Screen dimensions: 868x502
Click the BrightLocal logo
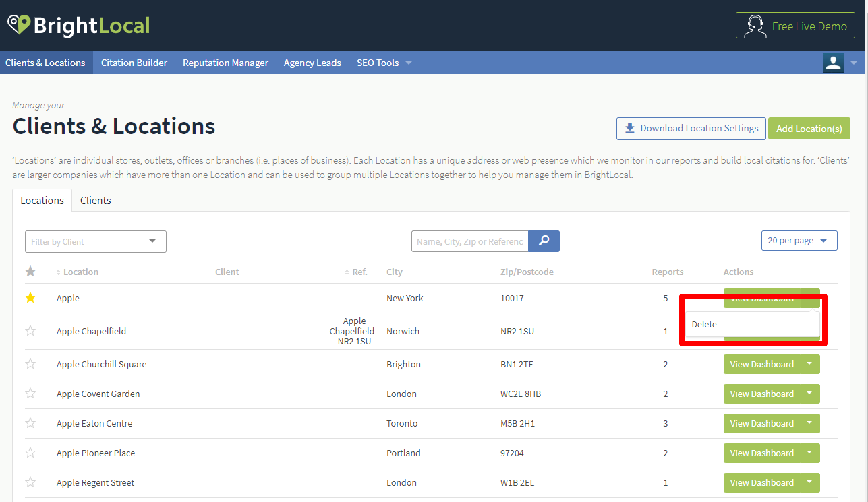[x=78, y=26]
